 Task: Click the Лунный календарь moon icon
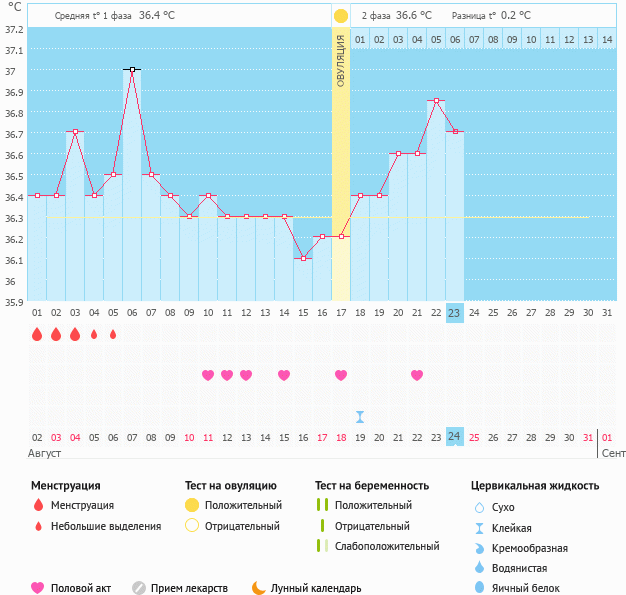(x=259, y=588)
